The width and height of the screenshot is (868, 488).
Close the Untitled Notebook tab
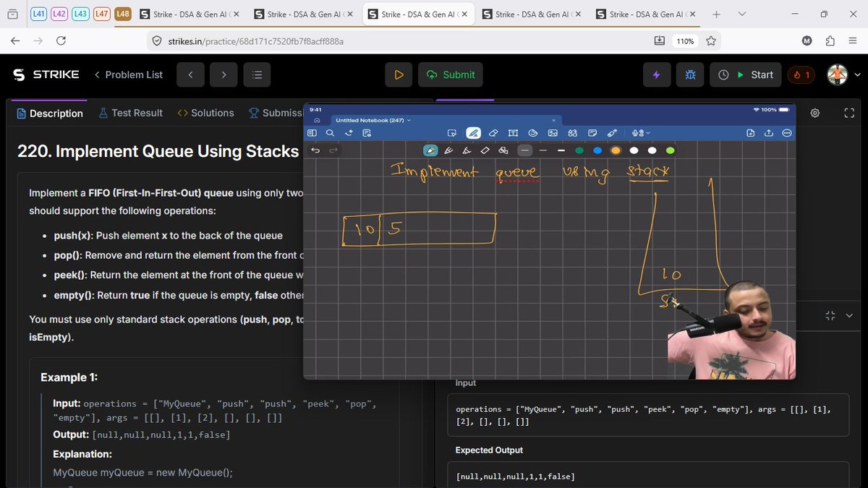point(554,120)
